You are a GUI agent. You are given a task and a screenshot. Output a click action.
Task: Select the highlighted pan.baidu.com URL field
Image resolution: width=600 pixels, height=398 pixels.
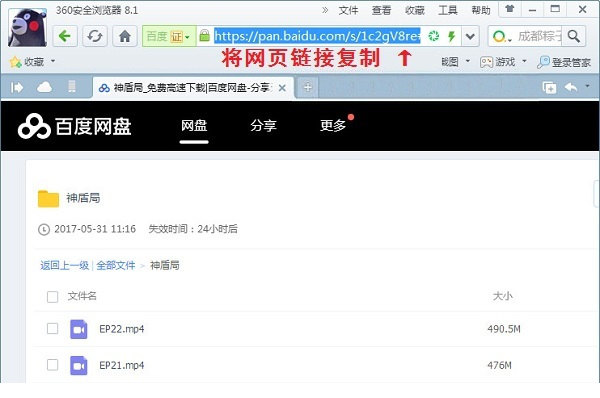317,36
